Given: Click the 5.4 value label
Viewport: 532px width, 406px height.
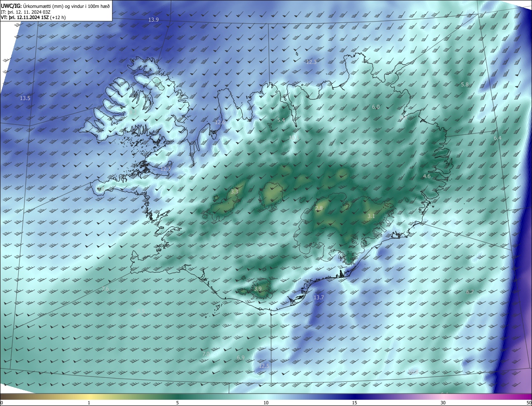Looking at the screenshot, I should point(281,120).
